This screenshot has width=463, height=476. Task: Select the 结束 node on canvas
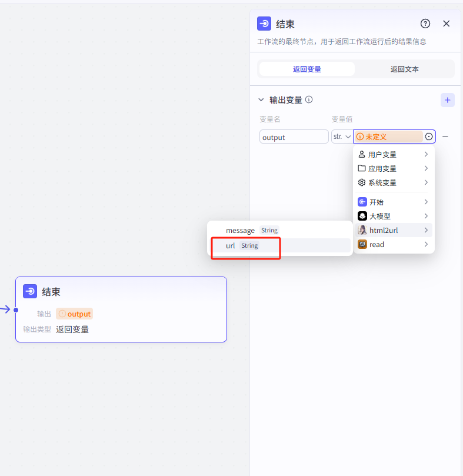pos(121,309)
